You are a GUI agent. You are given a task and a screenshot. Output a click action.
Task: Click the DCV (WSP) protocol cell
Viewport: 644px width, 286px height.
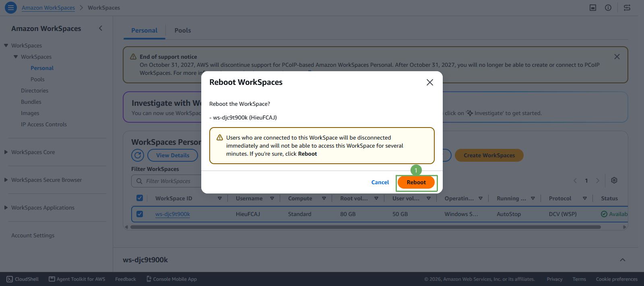563,214
